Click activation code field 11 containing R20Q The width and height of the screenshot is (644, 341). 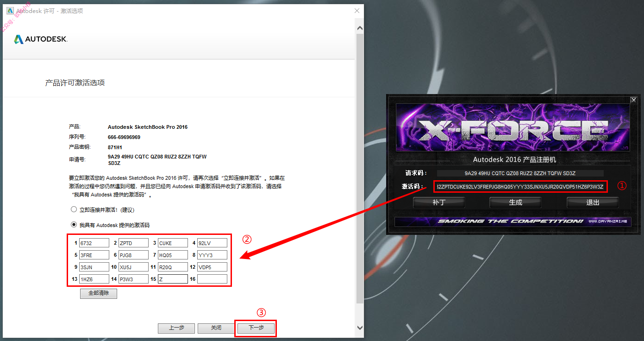173,267
